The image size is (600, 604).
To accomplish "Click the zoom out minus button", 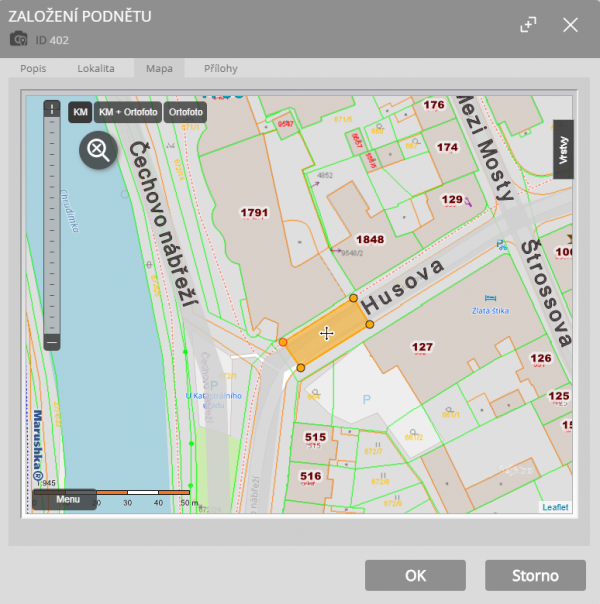I will tap(52, 342).
